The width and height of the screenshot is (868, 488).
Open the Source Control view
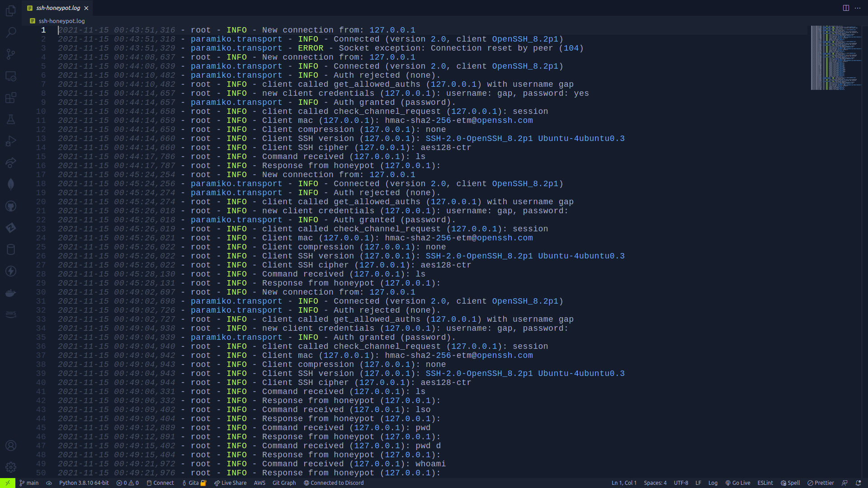pyautogui.click(x=11, y=54)
